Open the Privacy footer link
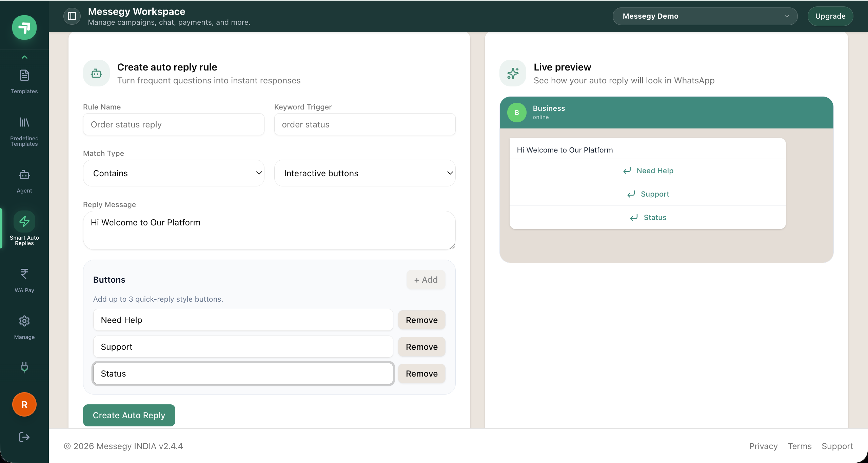Viewport: 868px width, 463px height. pyautogui.click(x=763, y=446)
